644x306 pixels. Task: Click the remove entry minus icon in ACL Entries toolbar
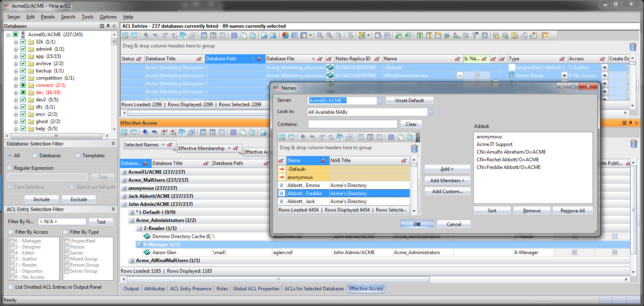tap(155, 35)
